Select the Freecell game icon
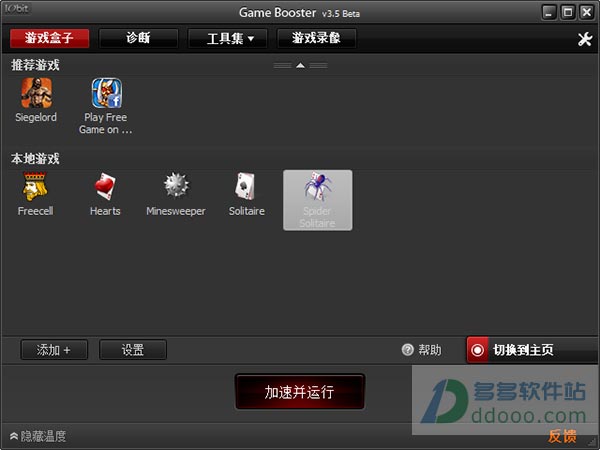Viewport: 600px width, 450px height. click(35, 187)
